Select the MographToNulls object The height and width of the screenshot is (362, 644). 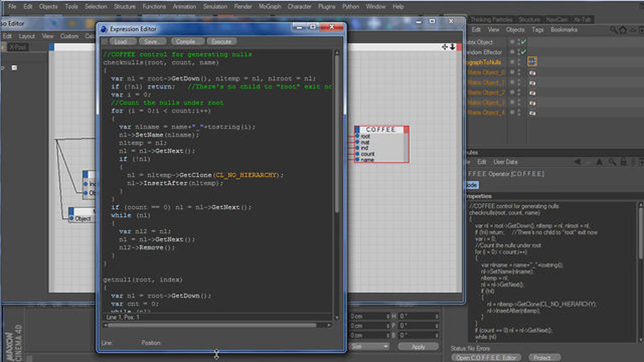[484, 62]
